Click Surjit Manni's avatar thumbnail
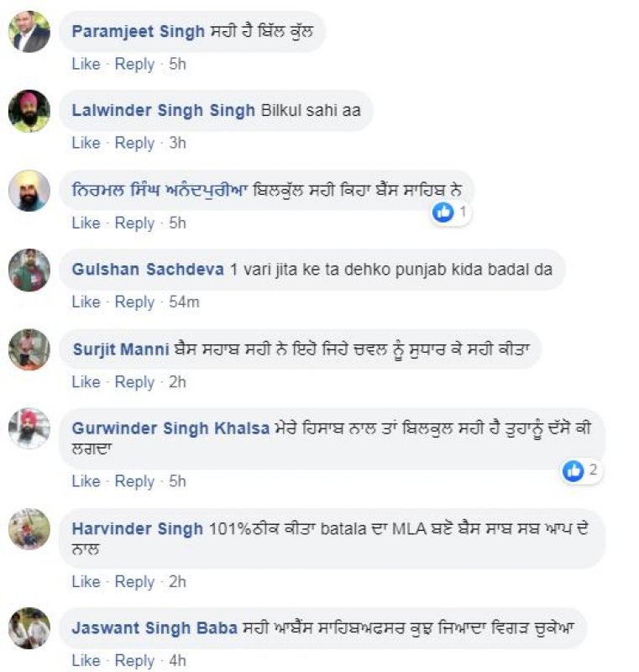Image resolution: width=639 pixels, height=672 pixels. pyautogui.click(x=29, y=349)
